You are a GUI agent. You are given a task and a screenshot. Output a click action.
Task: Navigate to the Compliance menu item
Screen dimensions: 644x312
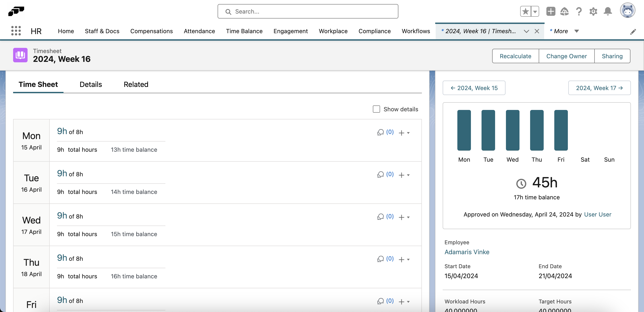[374, 31]
